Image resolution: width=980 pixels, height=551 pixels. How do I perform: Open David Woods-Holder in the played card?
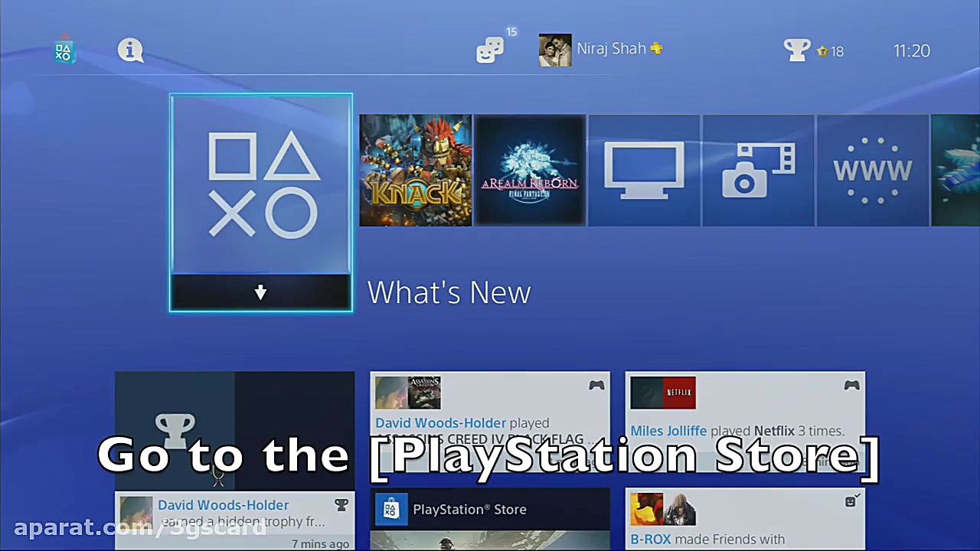pyautogui.click(x=440, y=422)
